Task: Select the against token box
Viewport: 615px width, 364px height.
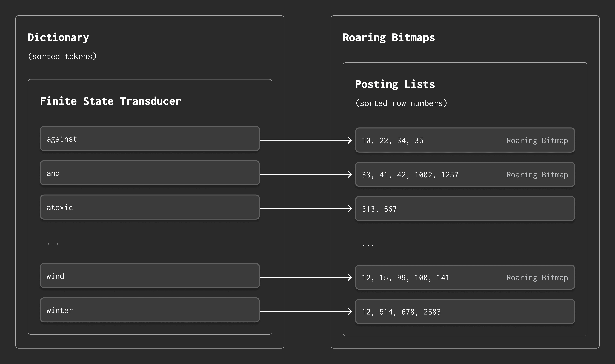Action: tap(150, 139)
